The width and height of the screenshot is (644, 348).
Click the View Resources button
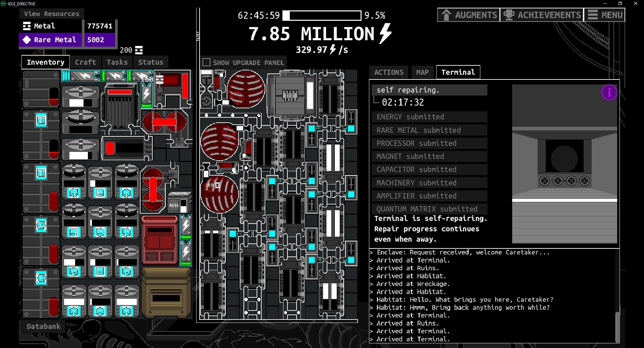(52, 14)
